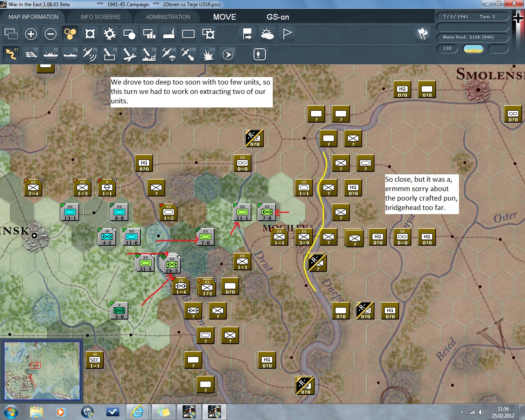Select the 11-1 green panzer unit

pyautogui.click(x=242, y=212)
